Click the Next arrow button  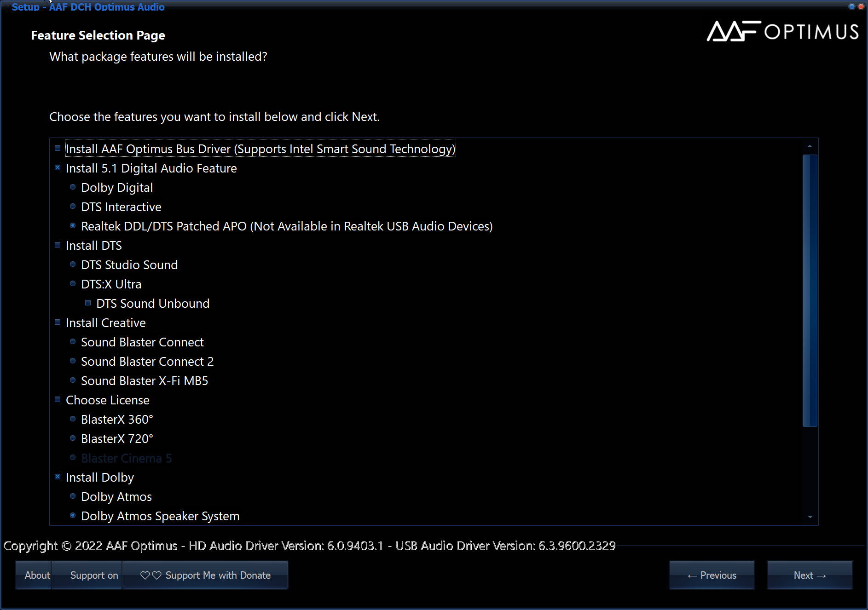point(810,575)
